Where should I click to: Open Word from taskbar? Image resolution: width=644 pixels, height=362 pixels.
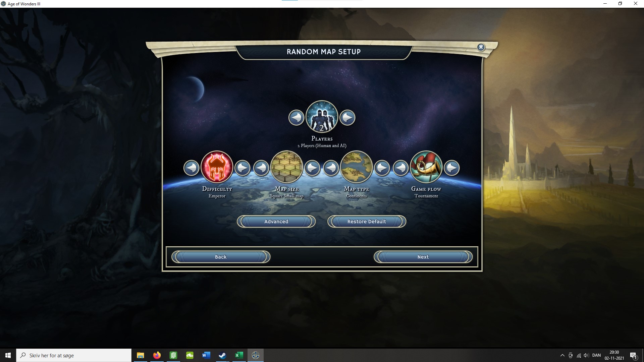pos(206,355)
